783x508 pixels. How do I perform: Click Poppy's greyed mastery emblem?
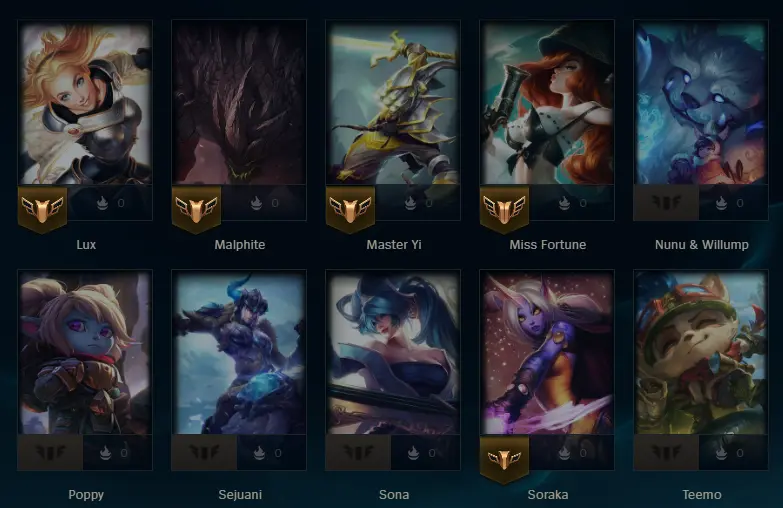[50, 453]
